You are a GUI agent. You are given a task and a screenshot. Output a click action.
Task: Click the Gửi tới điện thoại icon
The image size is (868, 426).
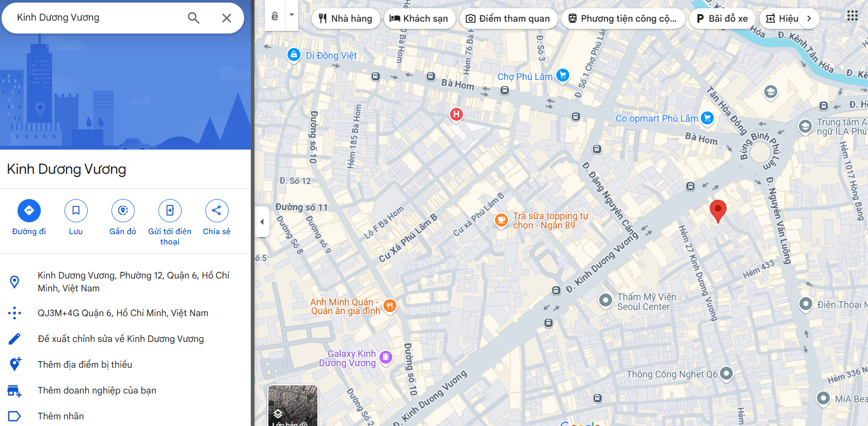(x=170, y=210)
